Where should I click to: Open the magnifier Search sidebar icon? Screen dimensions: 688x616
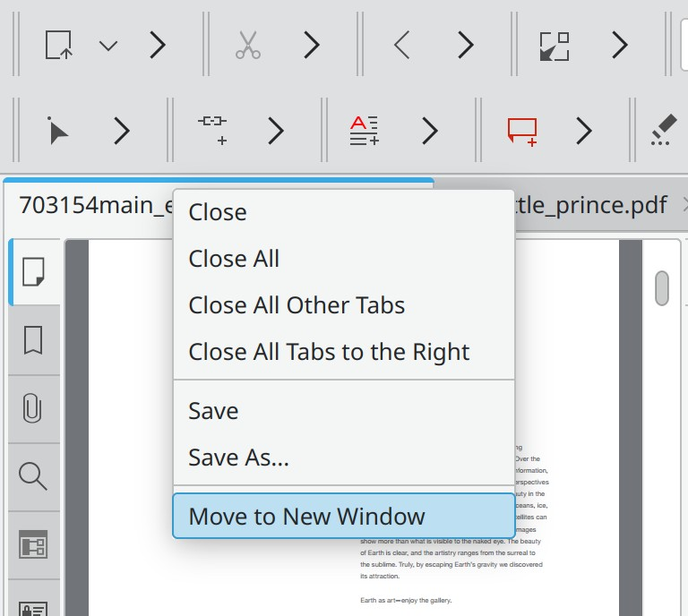point(33,476)
